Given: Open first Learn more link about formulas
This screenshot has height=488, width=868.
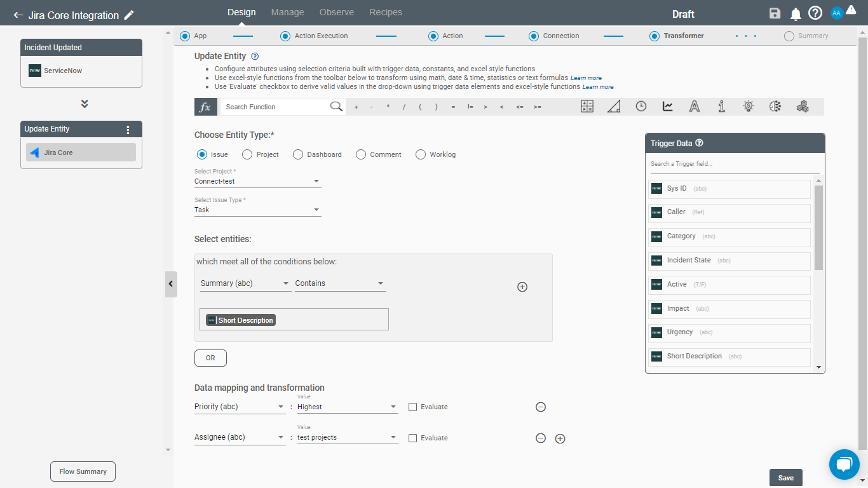Looking at the screenshot, I should click(x=586, y=78).
